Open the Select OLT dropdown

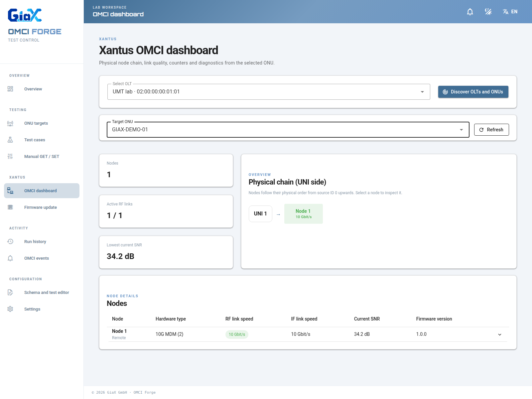pos(269,92)
